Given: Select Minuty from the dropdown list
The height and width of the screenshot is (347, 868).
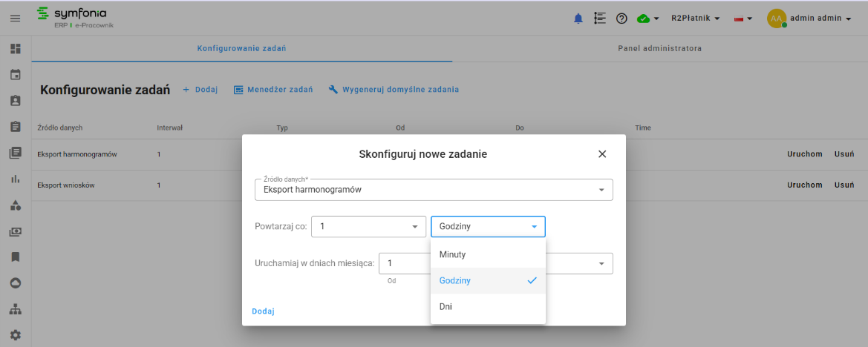Looking at the screenshot, I should 488,255.
